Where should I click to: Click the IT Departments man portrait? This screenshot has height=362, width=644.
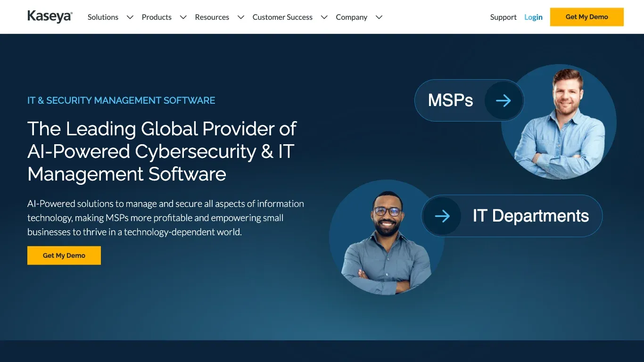(387, 238)
